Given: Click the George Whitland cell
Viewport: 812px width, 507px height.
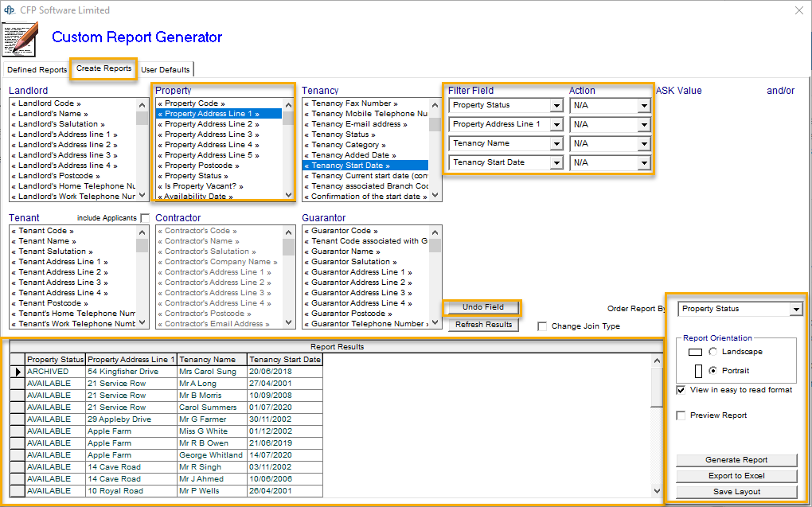Looking at the screenshot, I should (x=213, y=455).
